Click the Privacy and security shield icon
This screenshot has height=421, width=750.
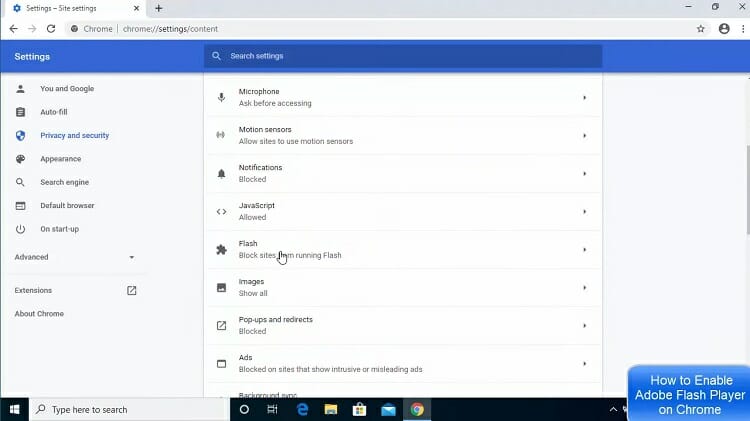click(20, 135)
